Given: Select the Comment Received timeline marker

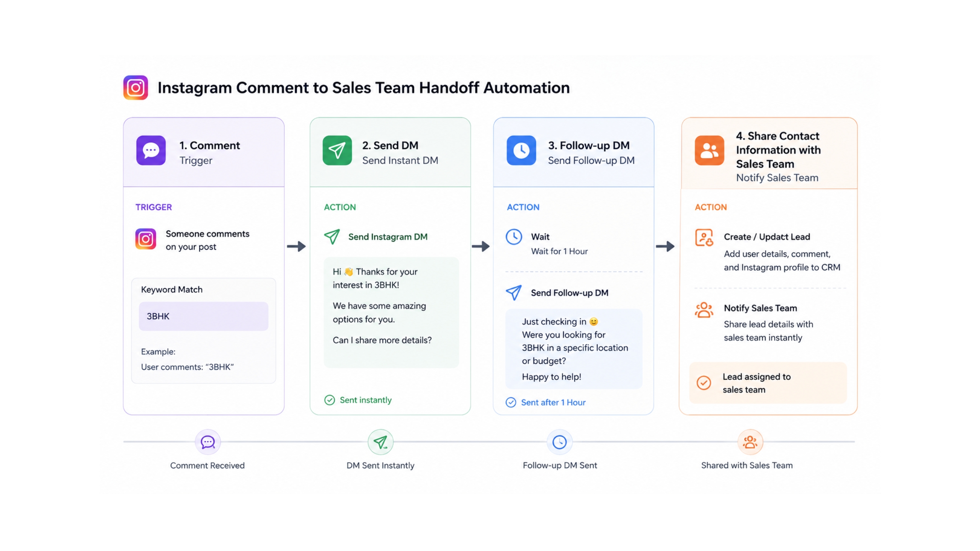Looking at the screenshot, I should click(x=207, y=442).
